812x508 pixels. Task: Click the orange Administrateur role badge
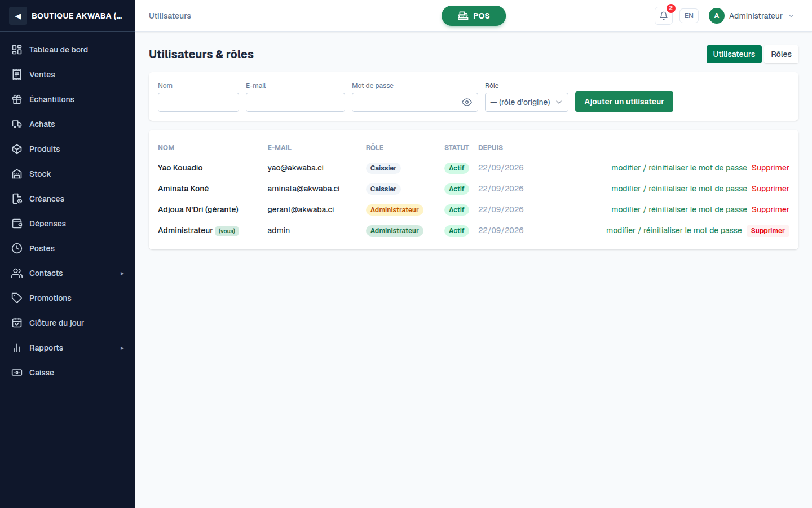(x=394, y=210)
